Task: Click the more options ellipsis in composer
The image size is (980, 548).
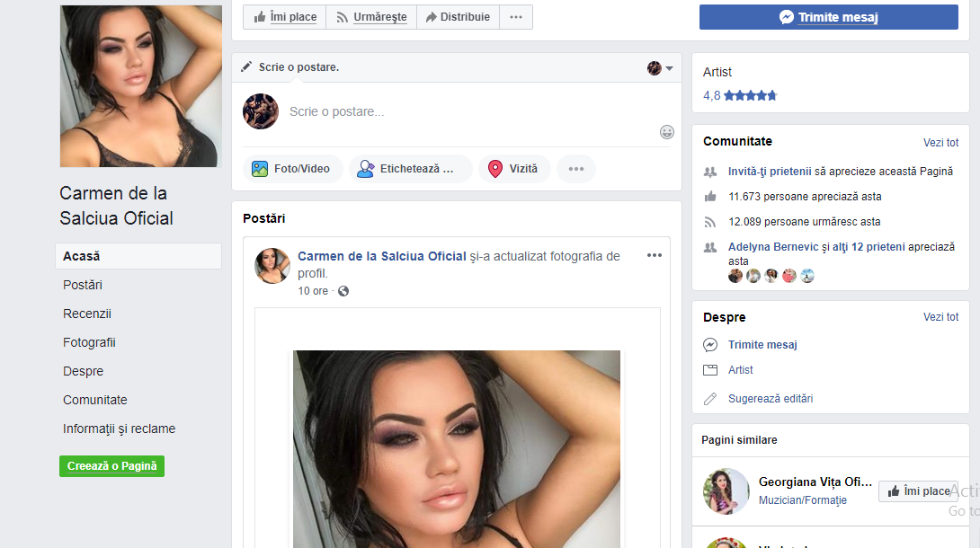Action: coord(575,169)
